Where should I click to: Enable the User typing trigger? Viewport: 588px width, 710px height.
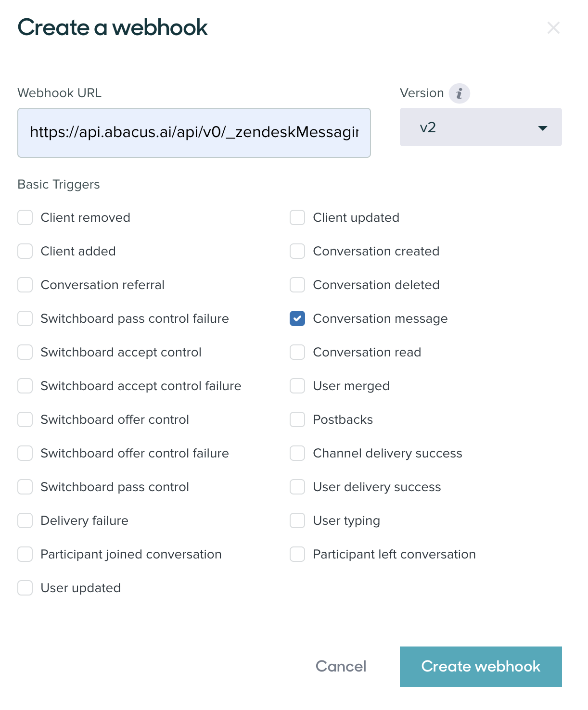tap(297, 520)
